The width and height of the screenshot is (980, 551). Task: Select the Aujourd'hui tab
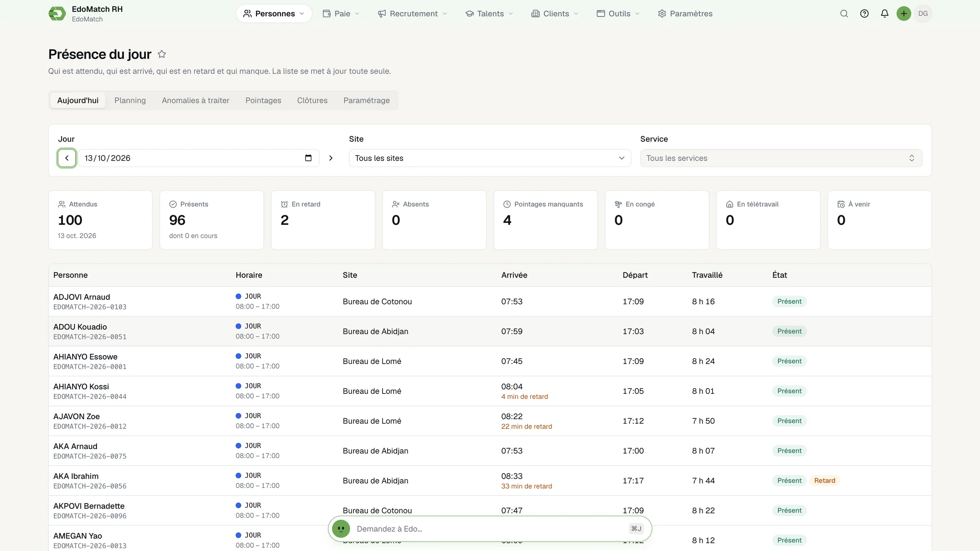coord(78,100)
